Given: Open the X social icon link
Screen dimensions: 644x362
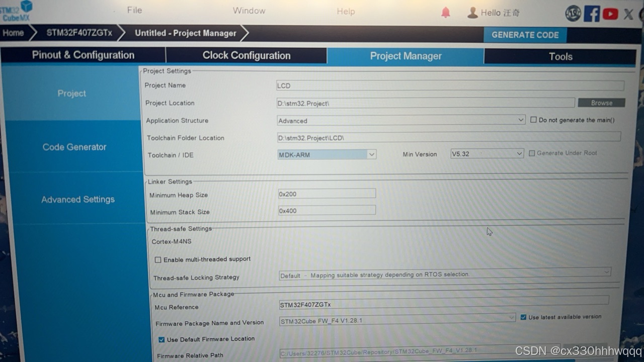Looking at the screenshot, I should pyautogui.click(x=628, y=14).
